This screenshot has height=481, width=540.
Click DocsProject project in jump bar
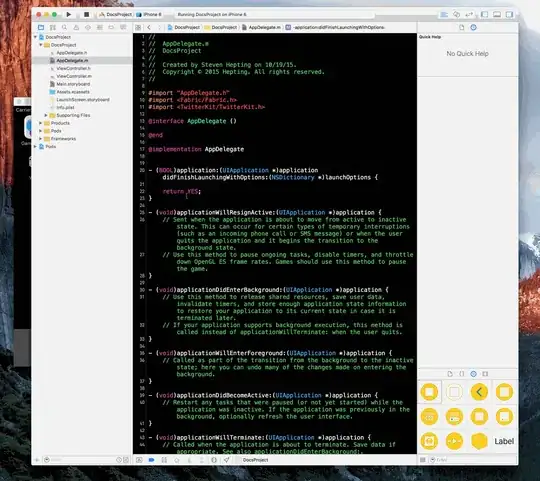(x=184, y=27)
